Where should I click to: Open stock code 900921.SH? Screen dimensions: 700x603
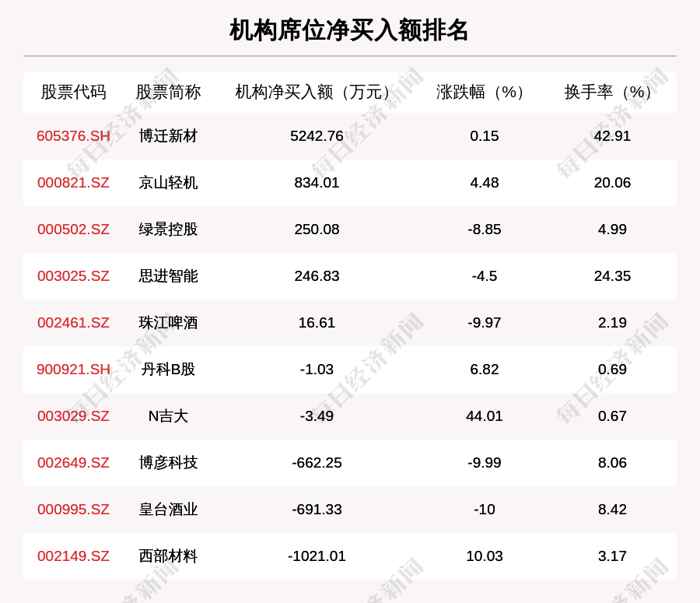coord(73,370)
